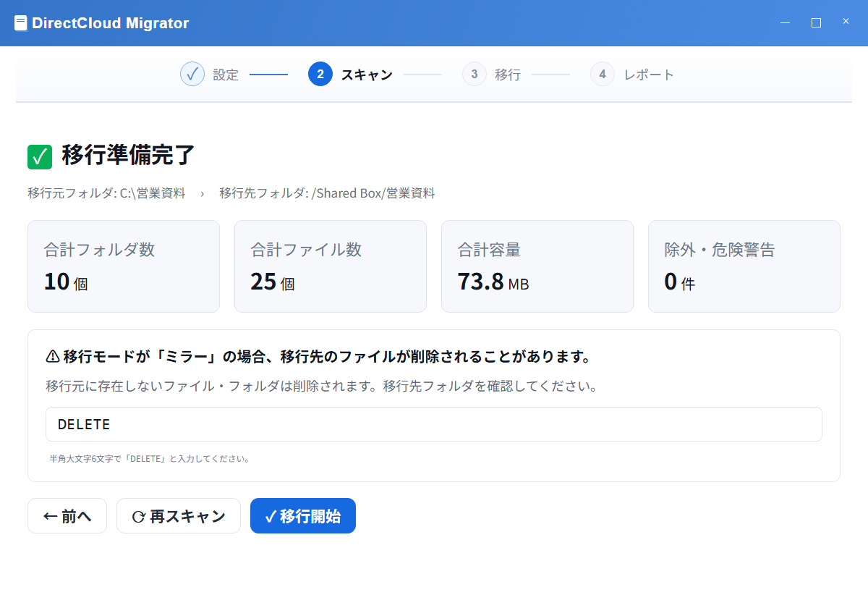This screenshot has width=868, height=595.
Task: Click the 10 個 folder count value
Action: point(66,282)
